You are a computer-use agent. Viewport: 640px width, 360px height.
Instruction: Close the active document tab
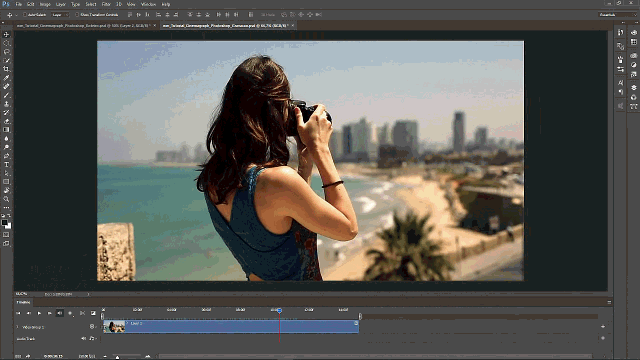[293, 25]
